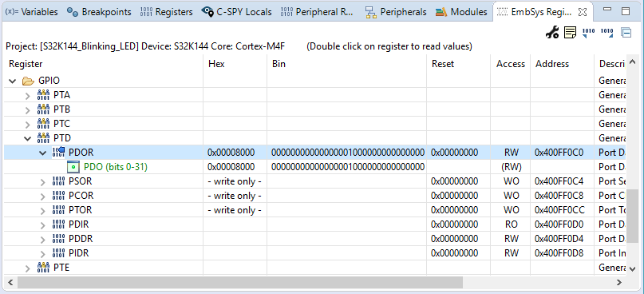Screen dimensions: 644x294
Task: Expand the PSOR register
Action: (x=43, y=182)
